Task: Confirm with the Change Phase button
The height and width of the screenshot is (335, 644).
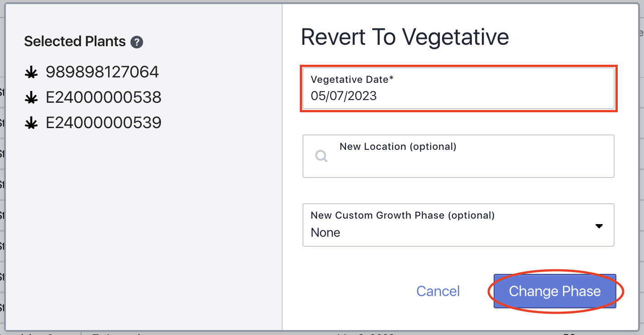Action: click(x=555, y=291)
